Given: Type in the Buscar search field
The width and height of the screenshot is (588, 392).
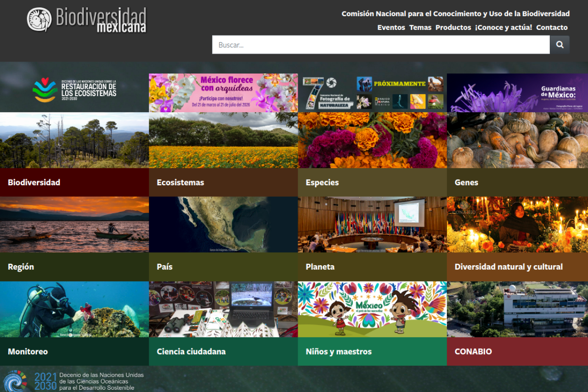Looking at the screenshot, I should click(x=380, y=45).
